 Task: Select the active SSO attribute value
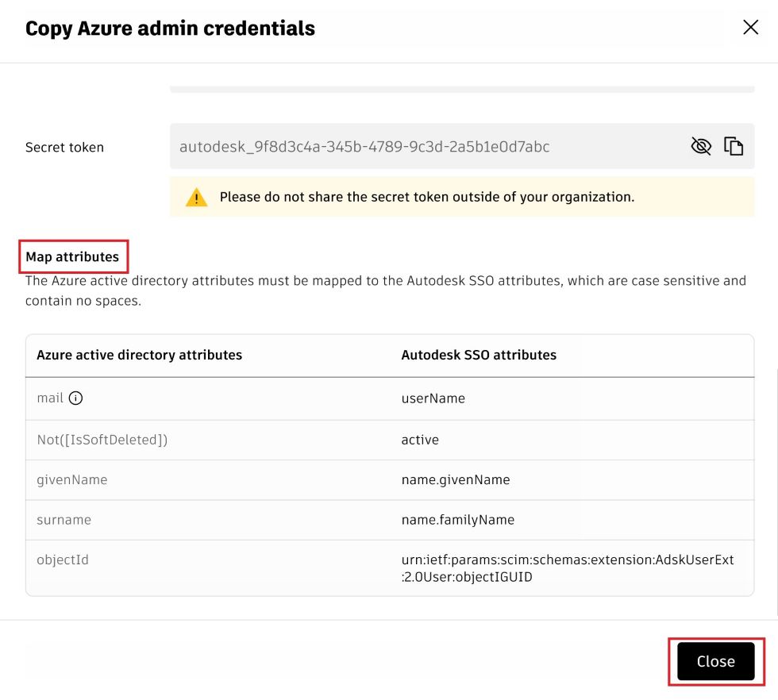(x=420, y=440)
